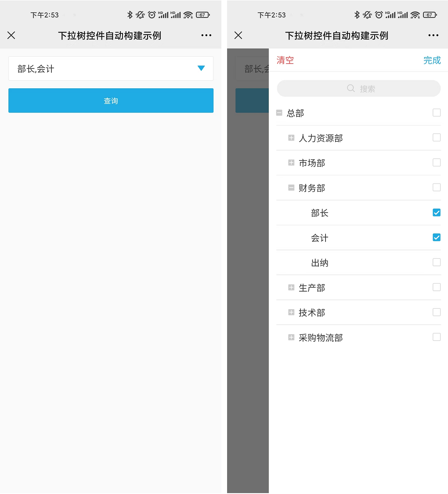448x494 pixels.
Task: Click the search magnifier icon
Action: [350, 88]
